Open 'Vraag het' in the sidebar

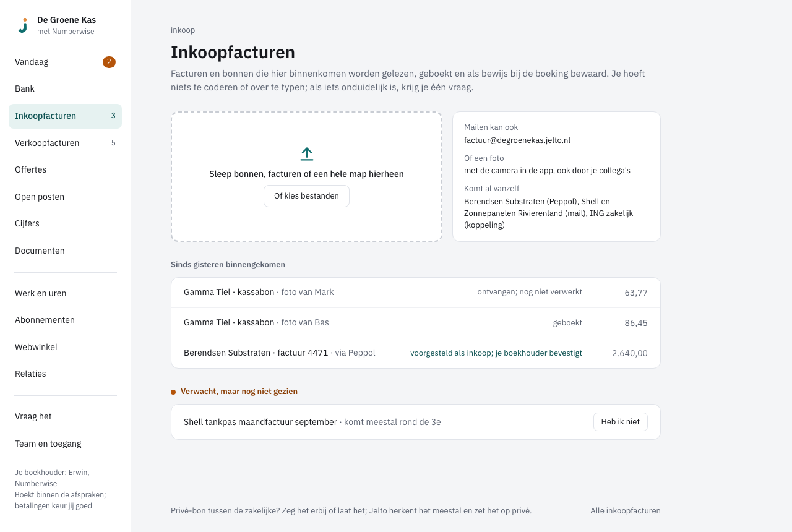65,416
